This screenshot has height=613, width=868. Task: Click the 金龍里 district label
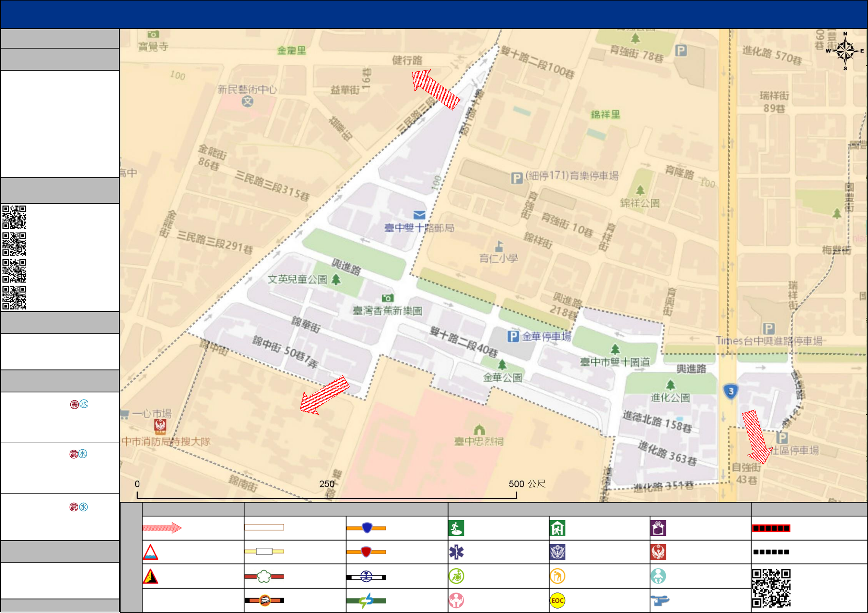[292, 51]
